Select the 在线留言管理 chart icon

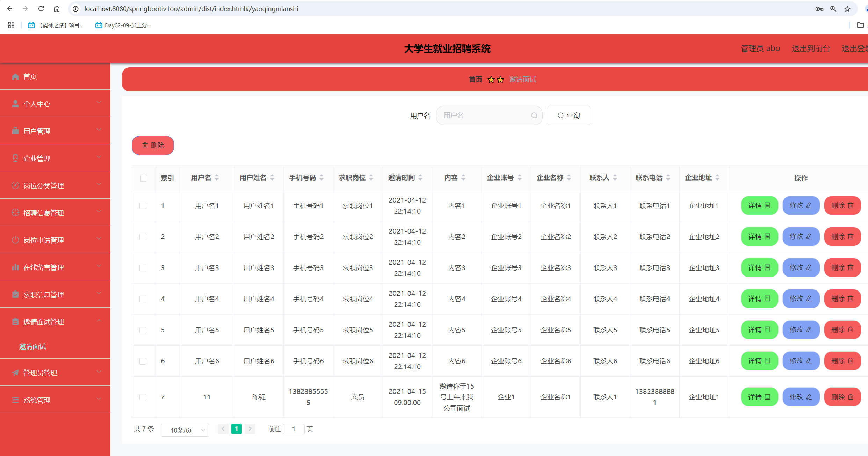click(x=15, y=267)
